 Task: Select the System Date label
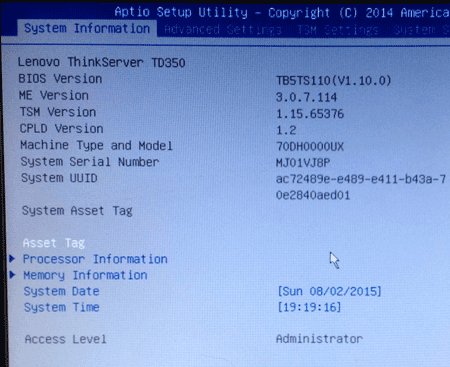(61, 291)
